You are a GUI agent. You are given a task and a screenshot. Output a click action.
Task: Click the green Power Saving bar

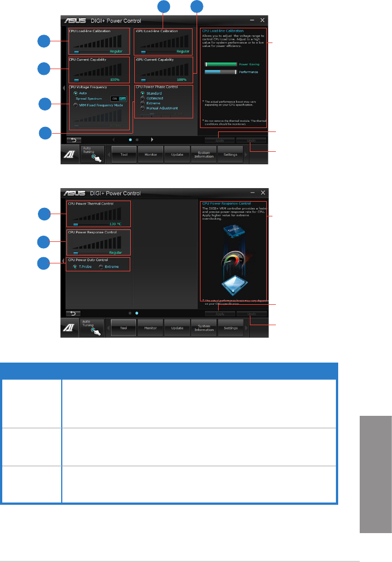coord(221,65)
